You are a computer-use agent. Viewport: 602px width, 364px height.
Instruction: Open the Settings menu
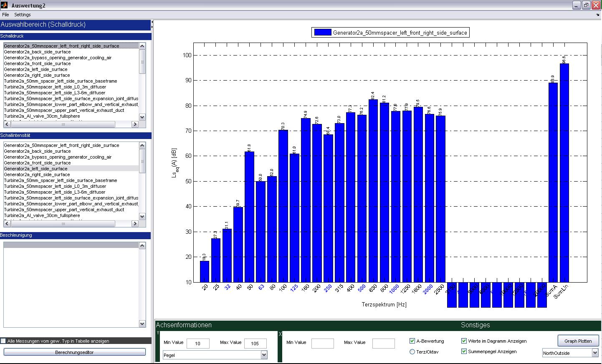pyautogui.click(x=22, y=15)
